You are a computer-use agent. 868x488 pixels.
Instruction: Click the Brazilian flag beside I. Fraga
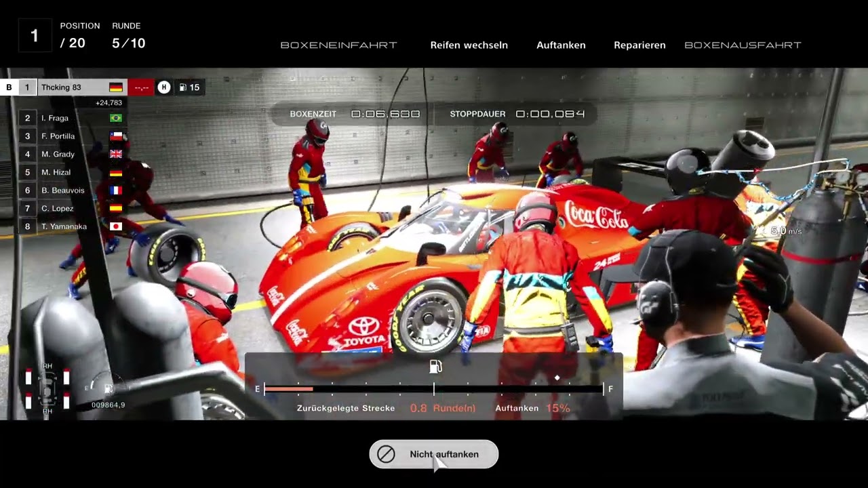point(116,118)
